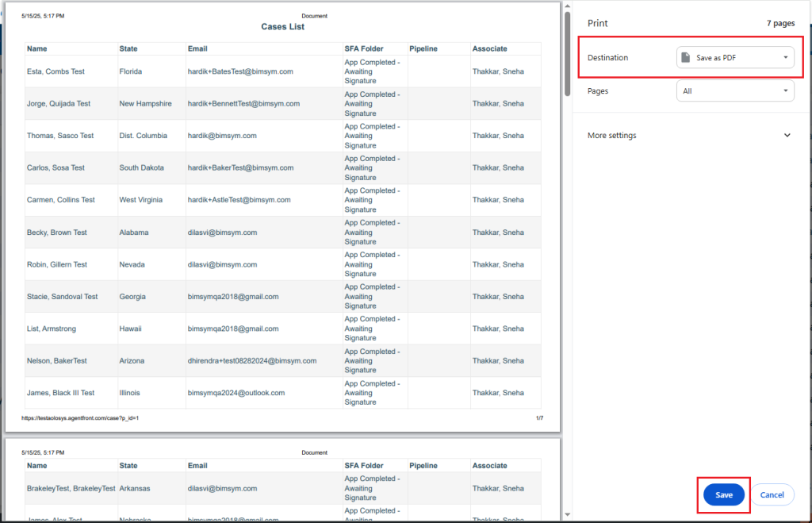This screenshot has height=523, width=812.
Task: Click the Destination dropdown arrow
Action: pos(784,58)
